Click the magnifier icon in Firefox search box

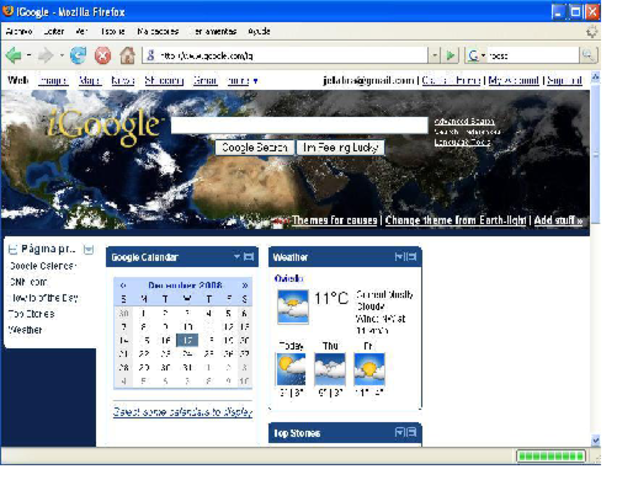pyautogui.click(x=587, y=55)
